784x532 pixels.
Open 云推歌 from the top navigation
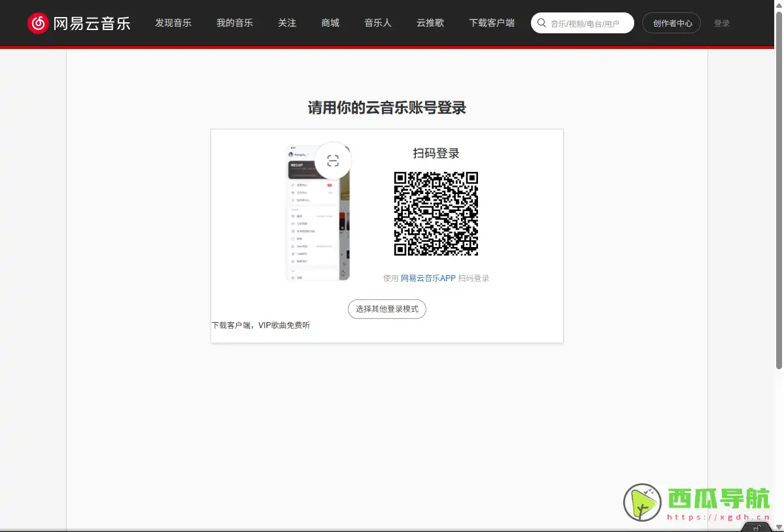430,23
